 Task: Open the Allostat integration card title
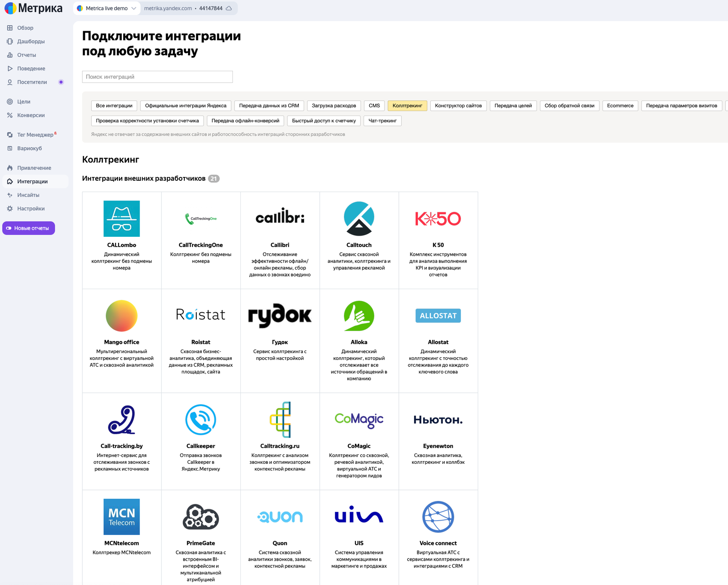click(x=438, y=342)
